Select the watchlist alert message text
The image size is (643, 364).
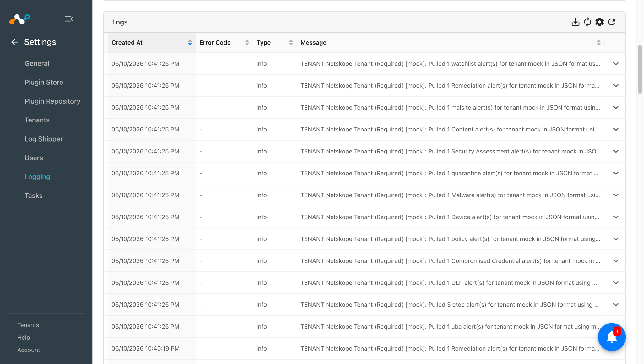tap(450, 64)
